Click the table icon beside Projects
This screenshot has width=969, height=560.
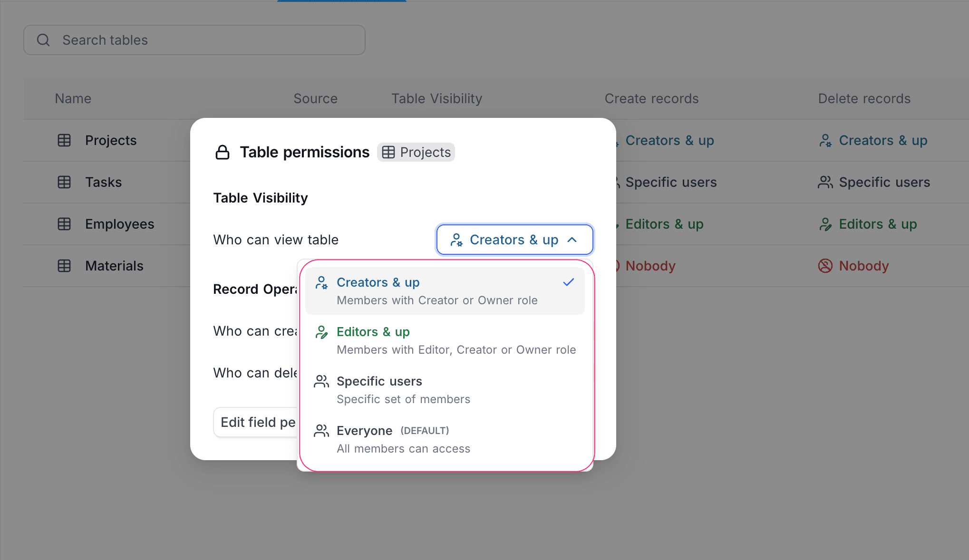click(64, 140)
